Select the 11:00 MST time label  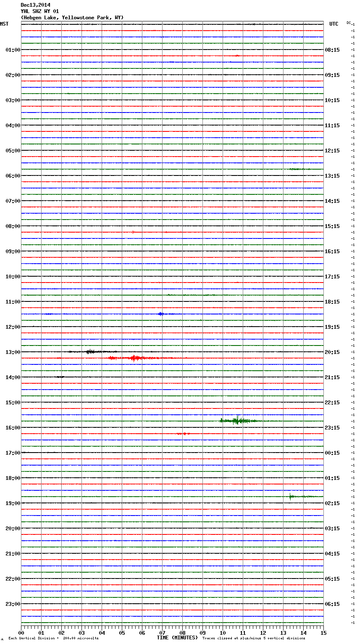13,302
